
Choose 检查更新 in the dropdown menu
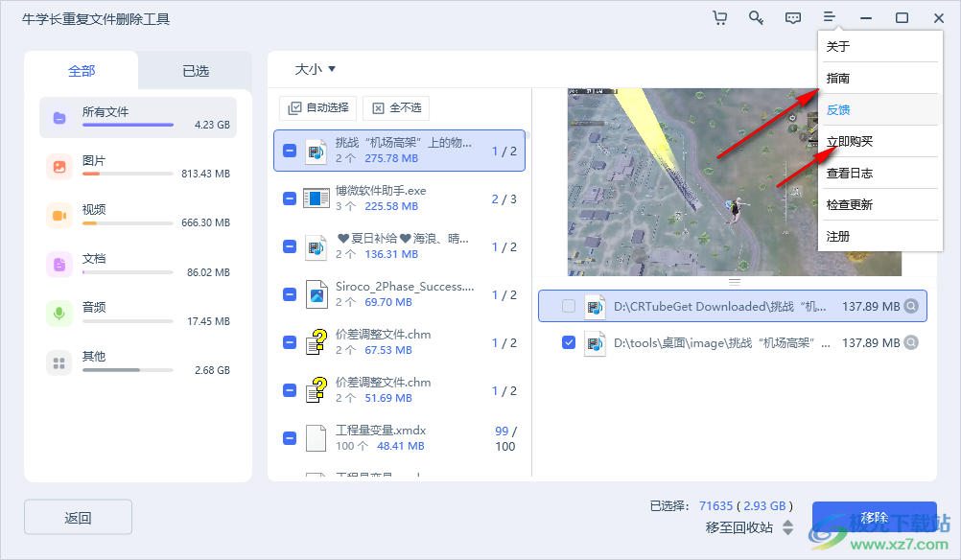850,205
